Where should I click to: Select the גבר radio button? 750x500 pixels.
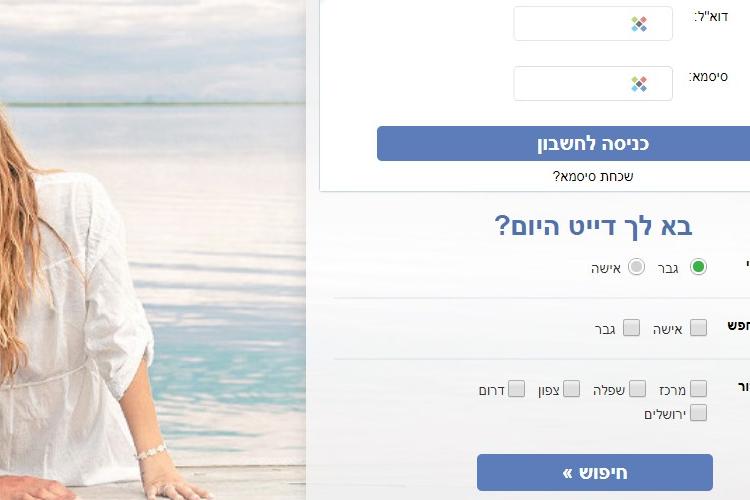click(x=698, y=267)
